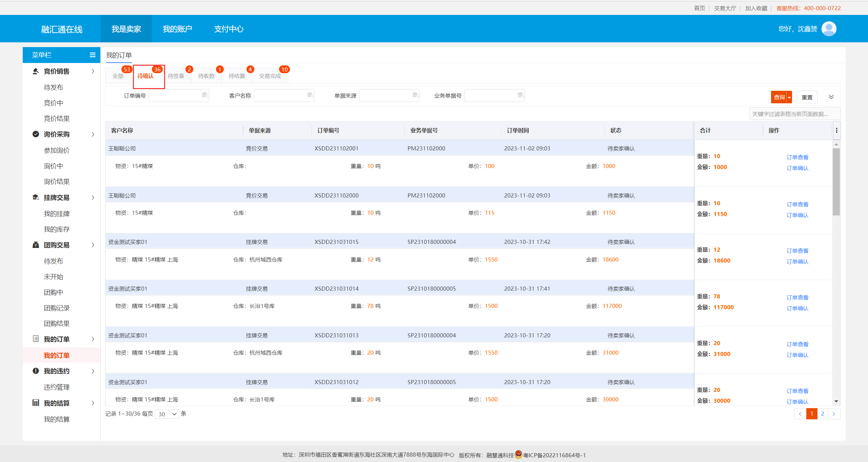Select the 待确认 tab
Image resolution: width=868 pixels, height=462 pixels.
145,76
